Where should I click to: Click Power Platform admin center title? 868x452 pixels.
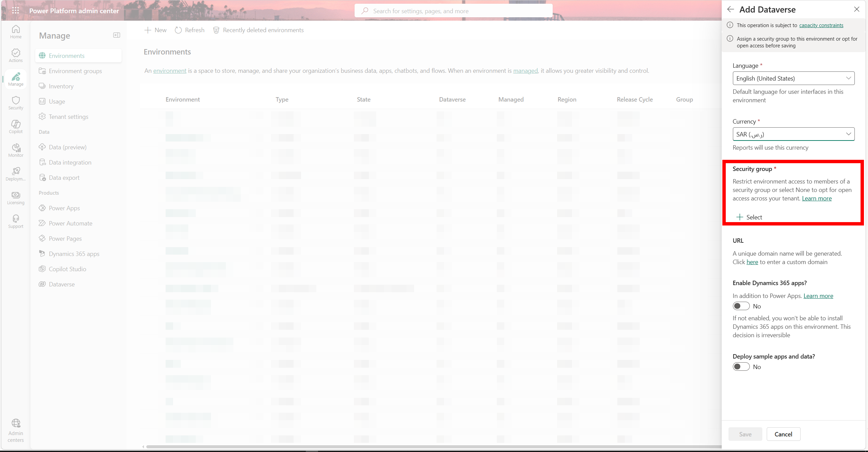point(74,11)
